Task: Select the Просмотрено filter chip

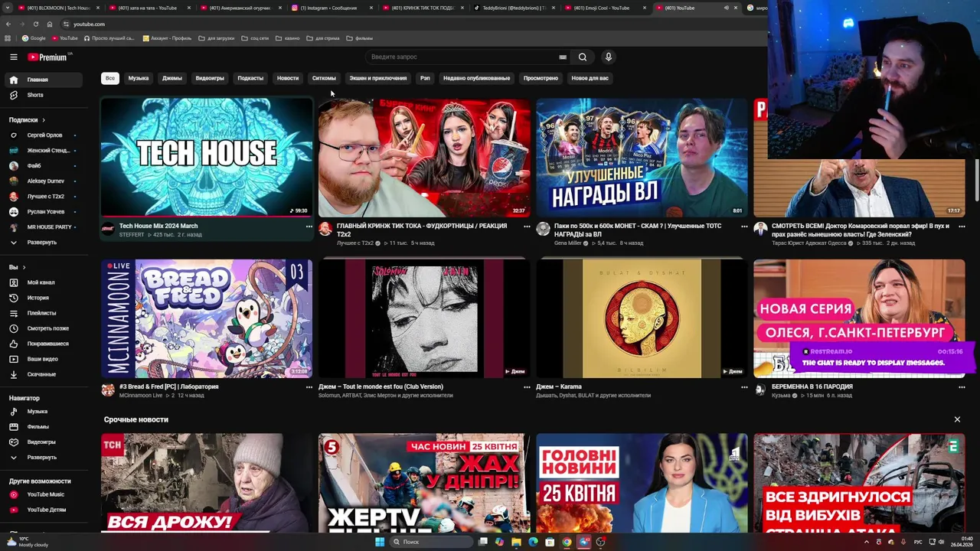Action: click(541, 78)
